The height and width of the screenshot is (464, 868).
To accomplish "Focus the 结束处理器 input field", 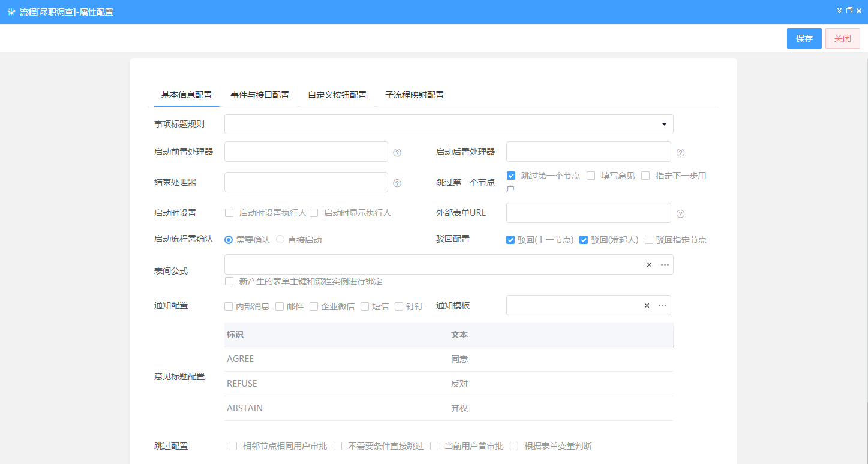I will tap(306, 182).
